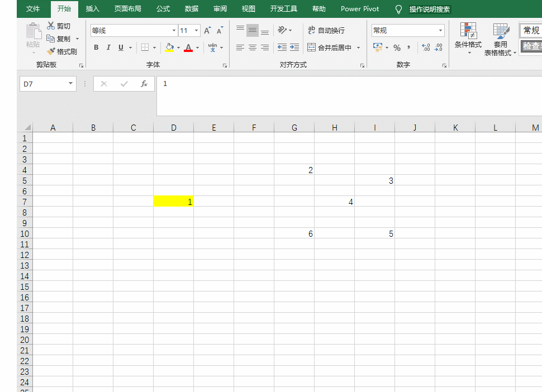This screenshot has width=542, height=392.
Task: Click the Name Box showing D7
Action: tap(47, 84)
